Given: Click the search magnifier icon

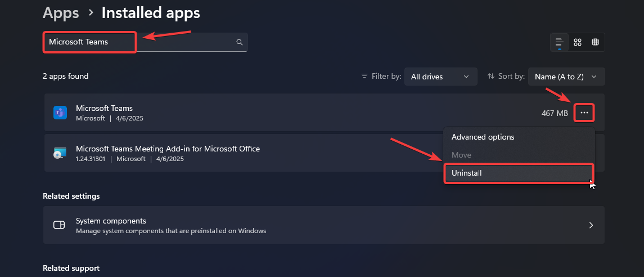Looking at the screenshot, I should (x=240, y=42).
